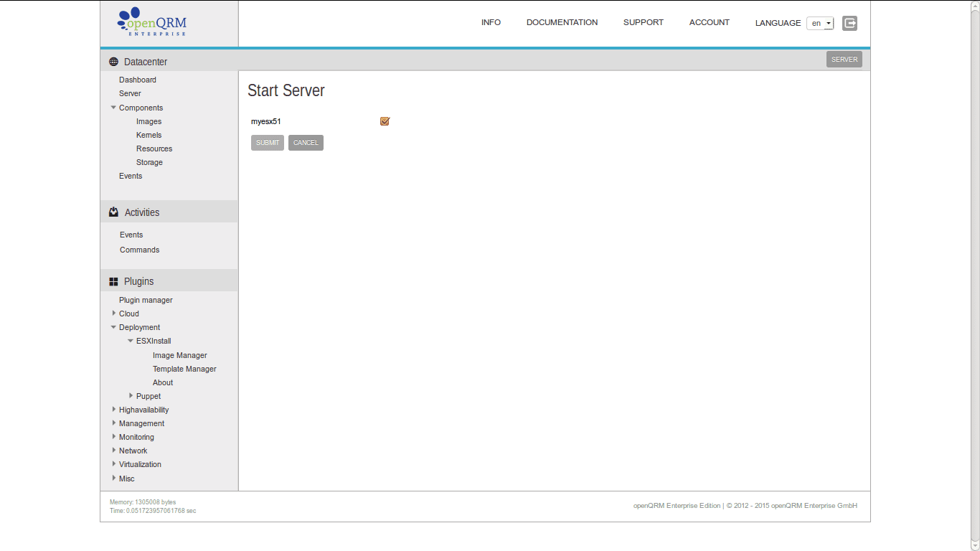Click the Start Server heading

[x=286, y=90]
